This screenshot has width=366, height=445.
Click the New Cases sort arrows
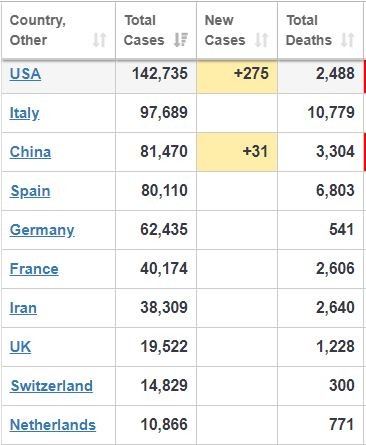(261, 40)
